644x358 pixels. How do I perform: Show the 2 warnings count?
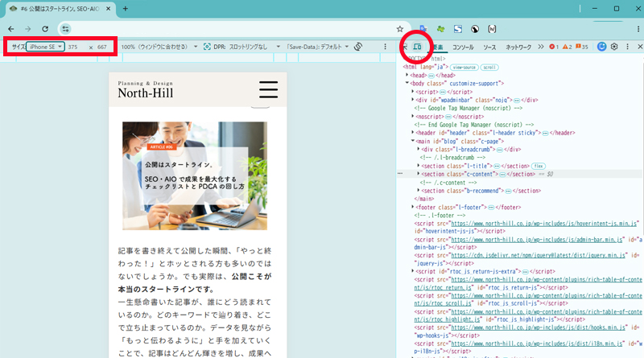coord(568,47)
